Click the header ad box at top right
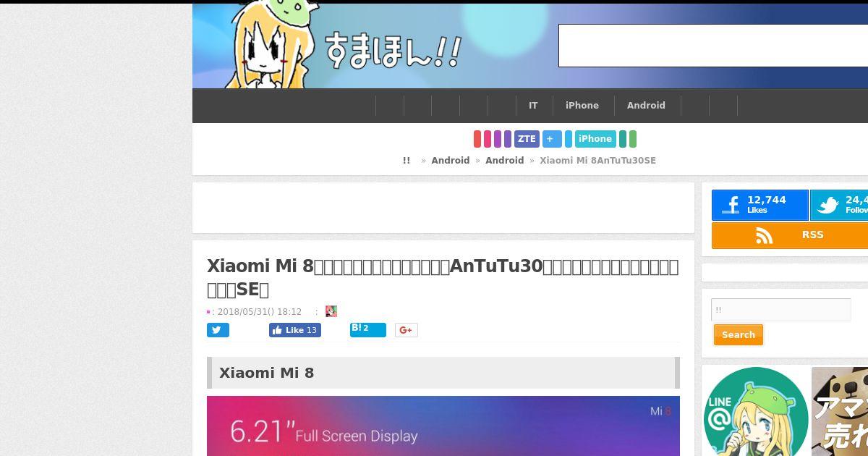 coord(713,46)
